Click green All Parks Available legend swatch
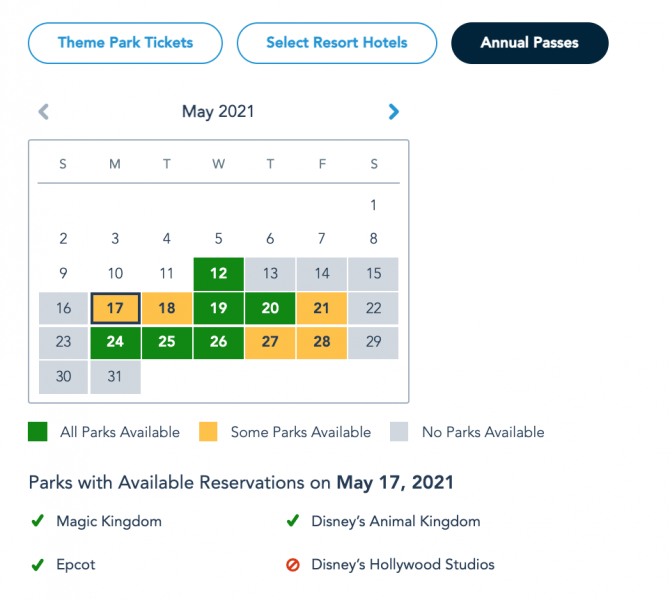 (x=37, y=433)
